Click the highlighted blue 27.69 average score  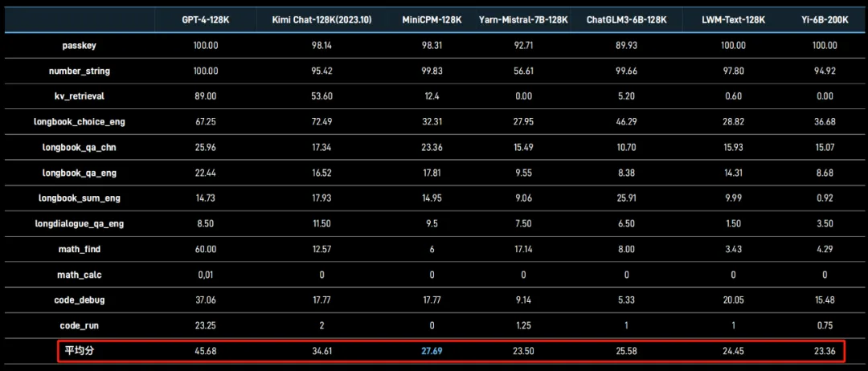tap(432, 351)
